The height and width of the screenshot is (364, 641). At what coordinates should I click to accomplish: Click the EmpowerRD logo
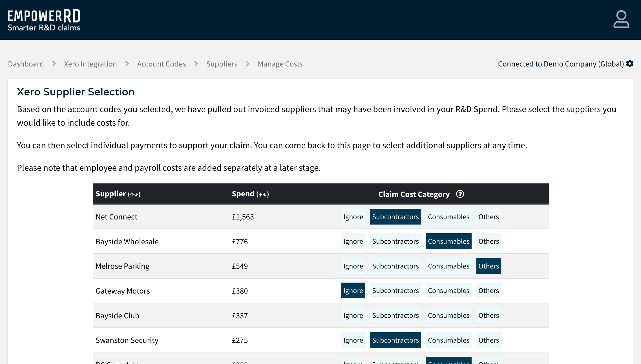pyautogui.click(x=44, y=20)
